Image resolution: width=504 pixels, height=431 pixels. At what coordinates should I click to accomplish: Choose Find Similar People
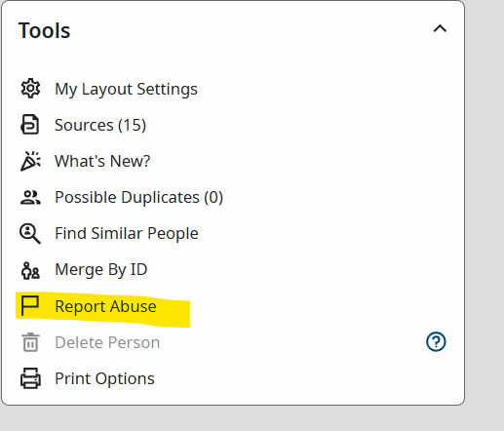pyautogui.click(x=127, y=233)
